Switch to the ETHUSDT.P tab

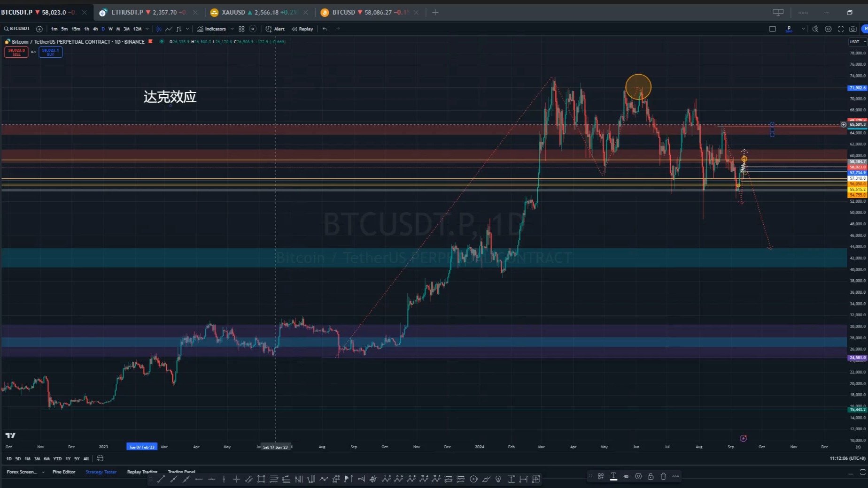[147, 12]
